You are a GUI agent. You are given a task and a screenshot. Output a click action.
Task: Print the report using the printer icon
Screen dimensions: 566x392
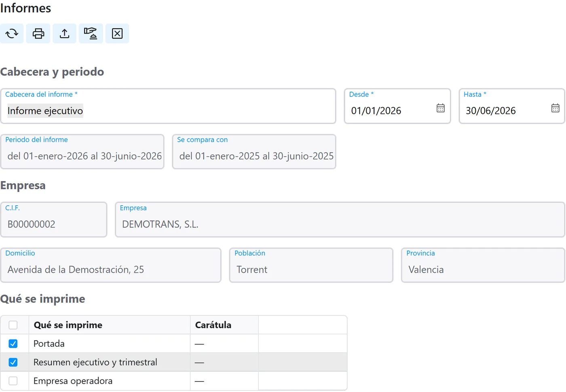38,34
